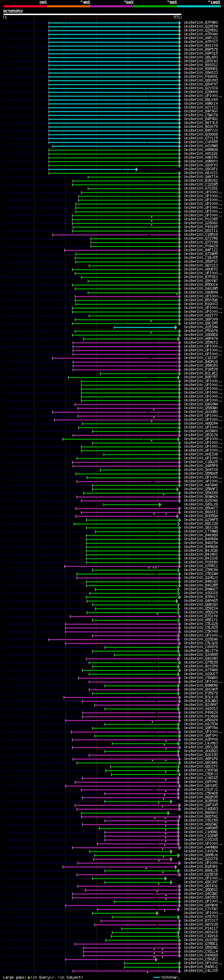Select the UniRef100_B8LK49 label
Screen dimensions: 224x980
coord(201,100)
